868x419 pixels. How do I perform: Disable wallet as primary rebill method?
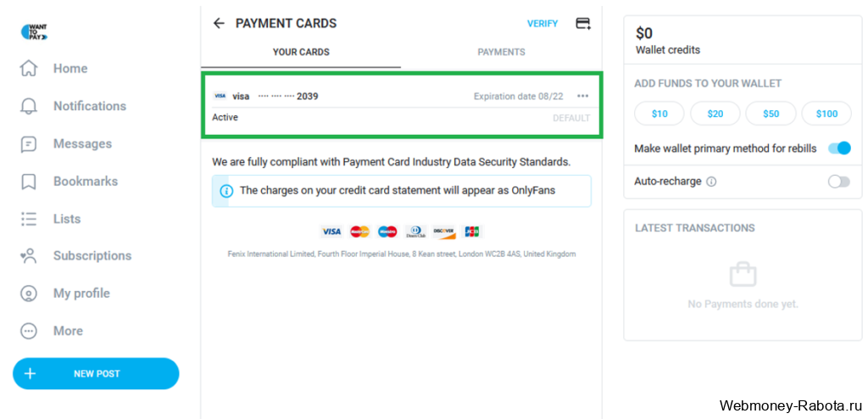tap(838, 148)
